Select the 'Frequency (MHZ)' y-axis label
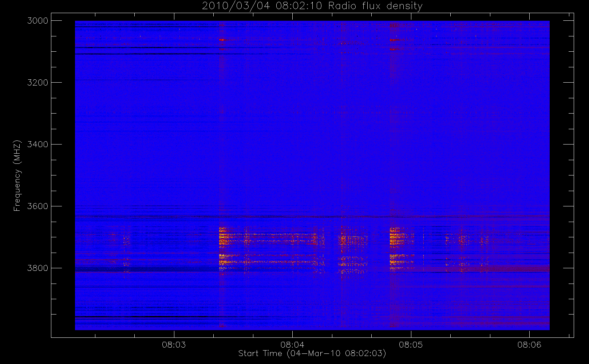The height and width of the screenshot is (364, 589). (17, 175)
